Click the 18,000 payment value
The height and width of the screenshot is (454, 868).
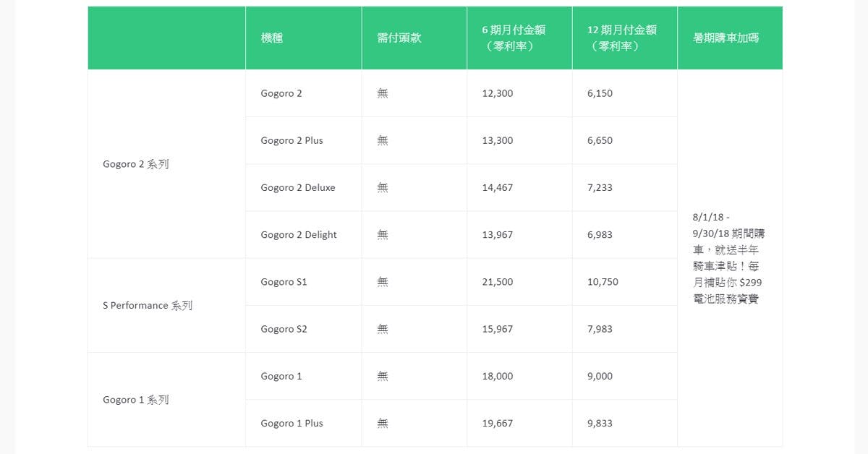point(497,376)
